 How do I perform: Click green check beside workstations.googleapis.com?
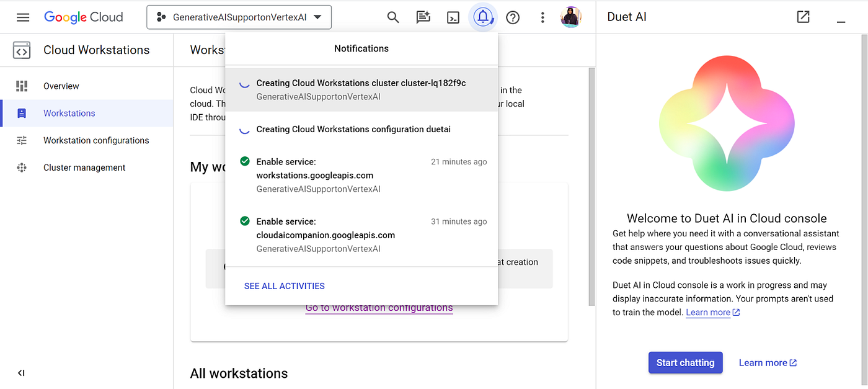point(244,161)
